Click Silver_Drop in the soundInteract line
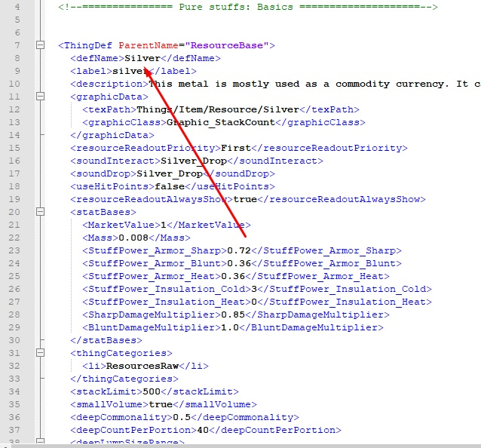This screenshot has height=448, width=481. click(194, 161)
